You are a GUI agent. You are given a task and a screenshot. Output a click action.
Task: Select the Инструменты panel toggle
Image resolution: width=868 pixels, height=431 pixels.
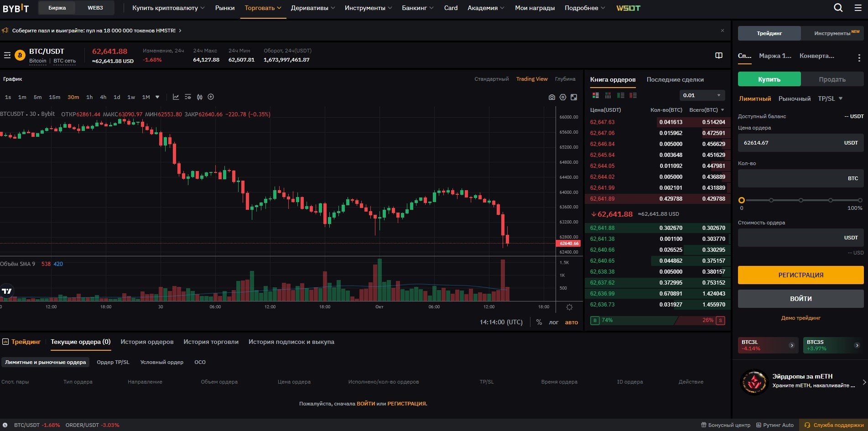[x=832, y=33]
